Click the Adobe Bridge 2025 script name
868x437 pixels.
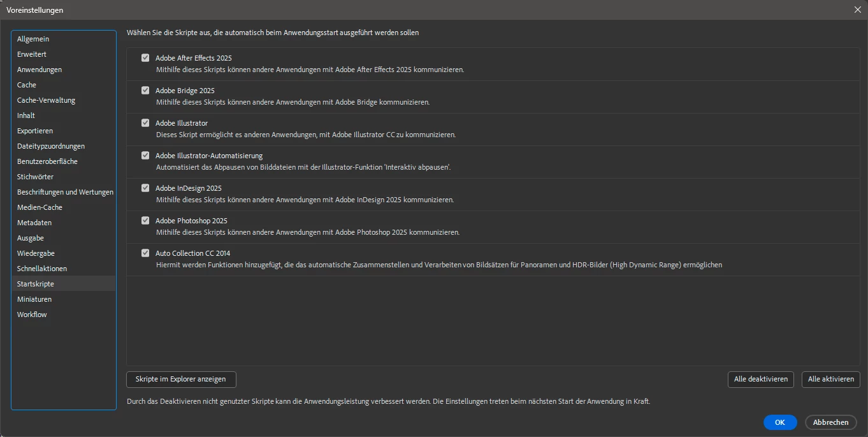click(185, 91)
